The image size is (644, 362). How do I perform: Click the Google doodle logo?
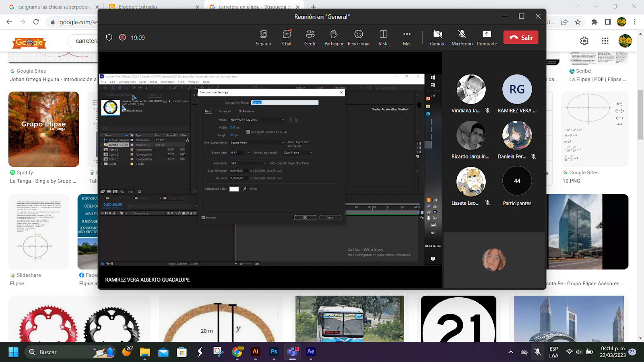(29, 42)
